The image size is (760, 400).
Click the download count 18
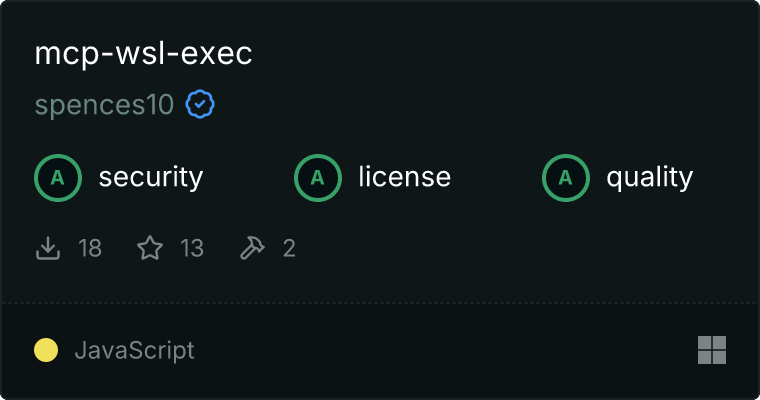coord(90,248)
